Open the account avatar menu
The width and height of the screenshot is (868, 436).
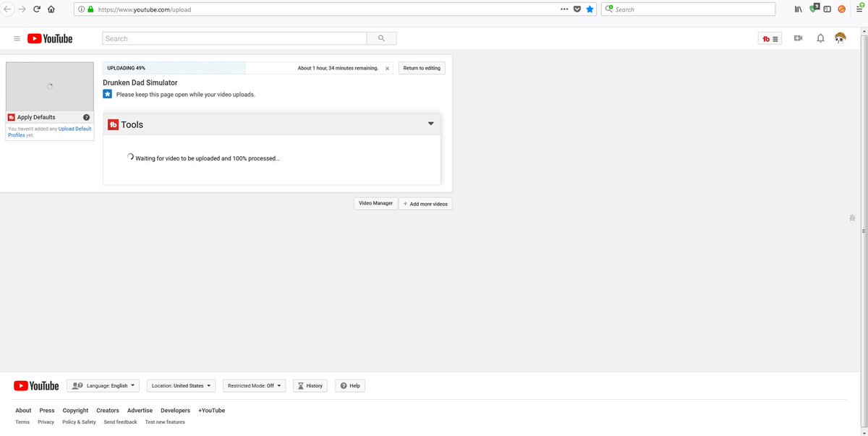pos(840,38)
